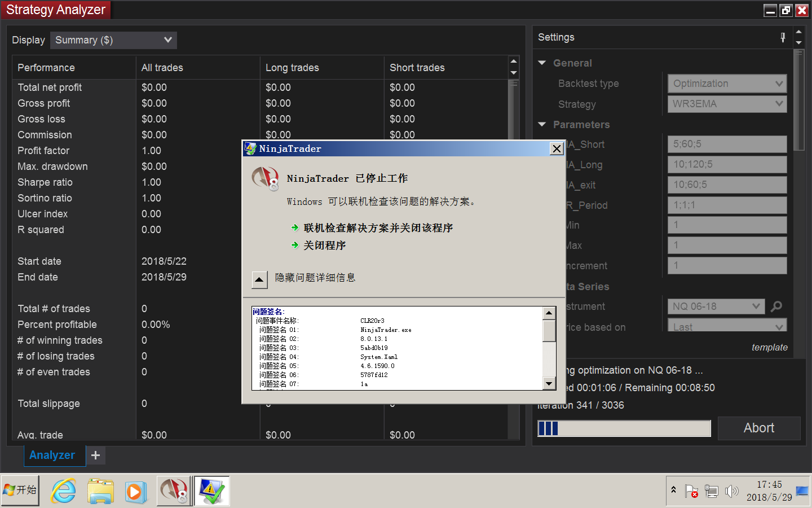The width and height of the screenshot is (812, 508).
Task: Click the Long trades column header
Action: [321, 68]
